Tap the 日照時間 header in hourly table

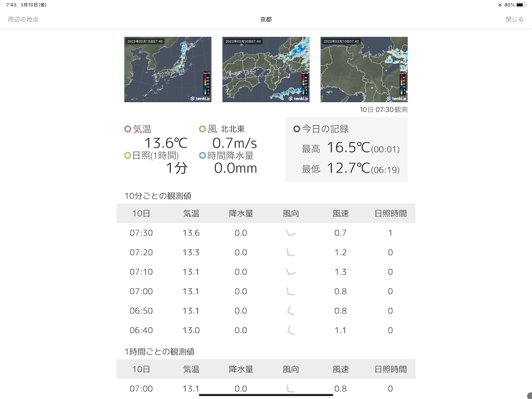click(391, 369)
